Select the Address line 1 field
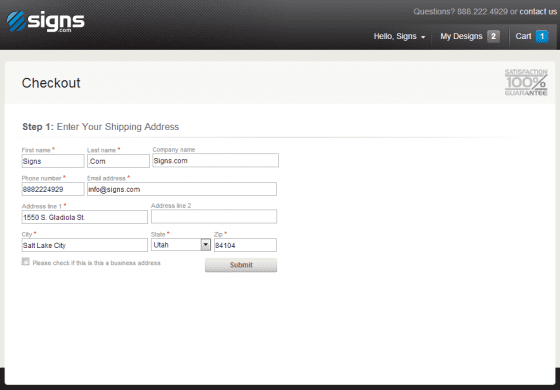Screen dimensions: 560x390 pyautogui.click(x=85, y=217)
